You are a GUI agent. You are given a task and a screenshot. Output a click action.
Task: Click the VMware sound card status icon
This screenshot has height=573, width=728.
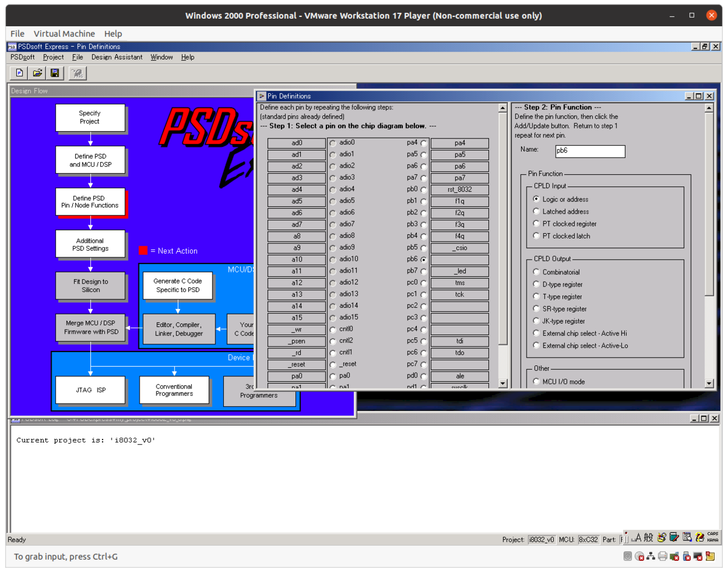(675, 556)
